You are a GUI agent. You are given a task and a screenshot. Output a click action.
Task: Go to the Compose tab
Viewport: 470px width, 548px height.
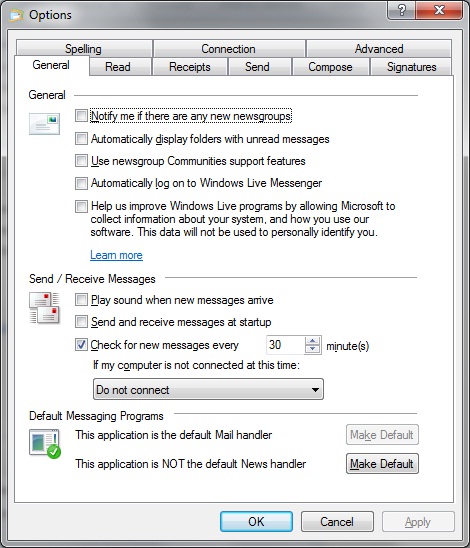(x=330, y=67)
